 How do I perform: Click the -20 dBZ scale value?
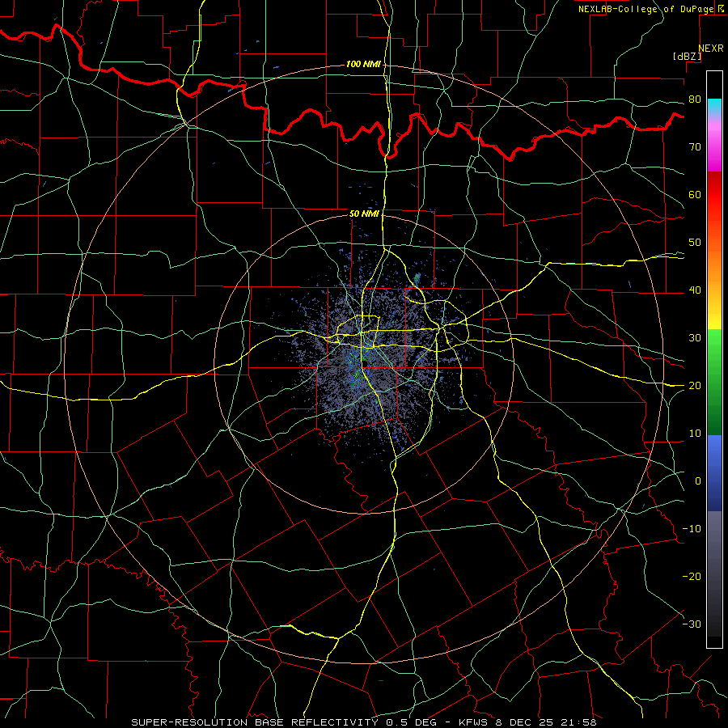click(x=692, y=577)
